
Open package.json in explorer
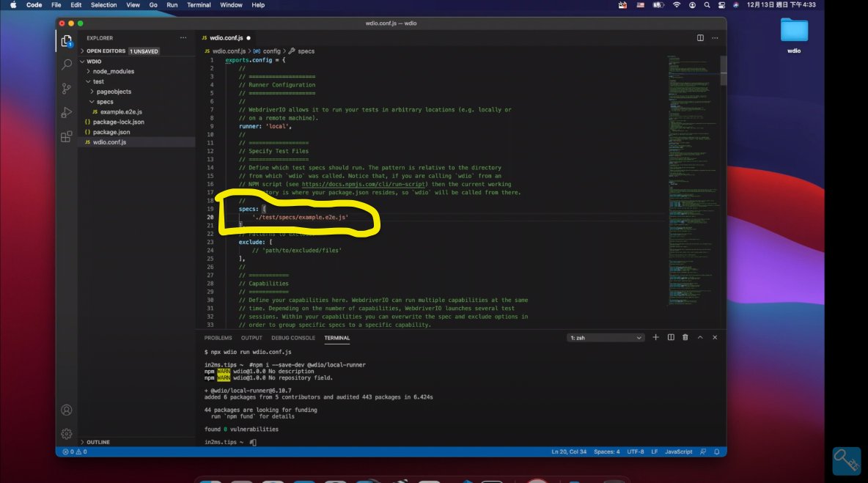pos(111,132)
